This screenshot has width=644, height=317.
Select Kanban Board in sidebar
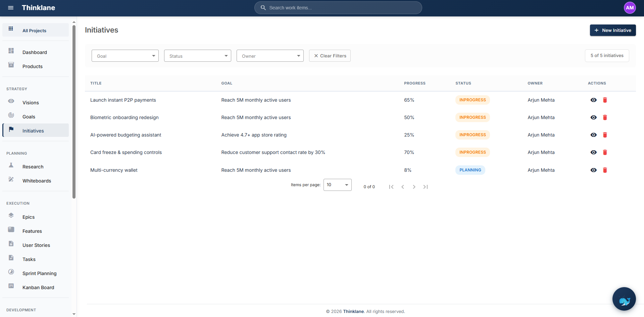tap(36, 287)
